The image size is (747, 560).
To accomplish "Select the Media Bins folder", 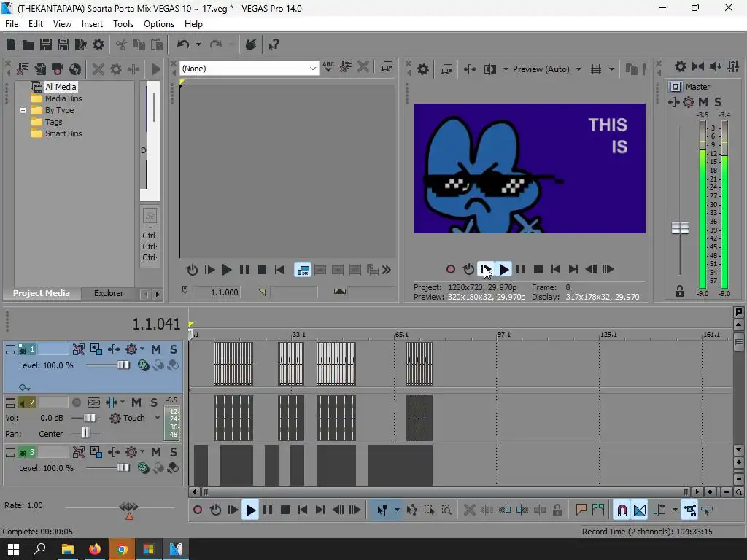I will (63, 98).
